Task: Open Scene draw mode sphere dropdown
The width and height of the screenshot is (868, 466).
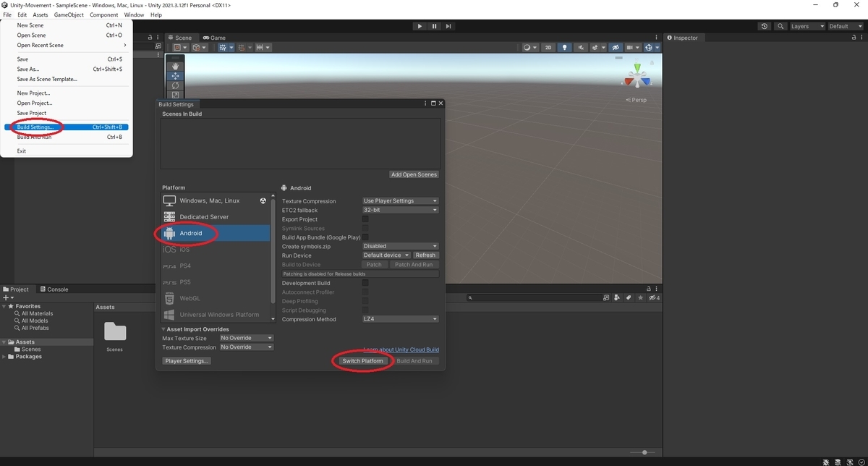Action: coord(529,48)
